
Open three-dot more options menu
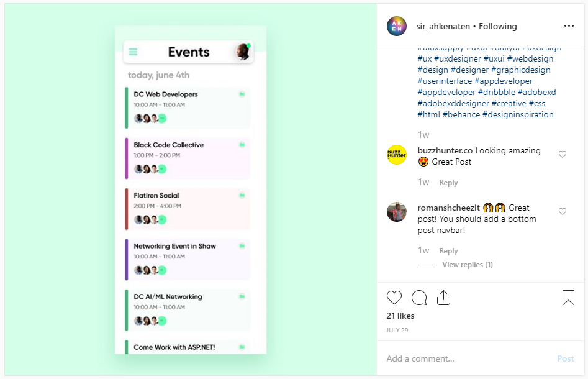click(569, 26)
